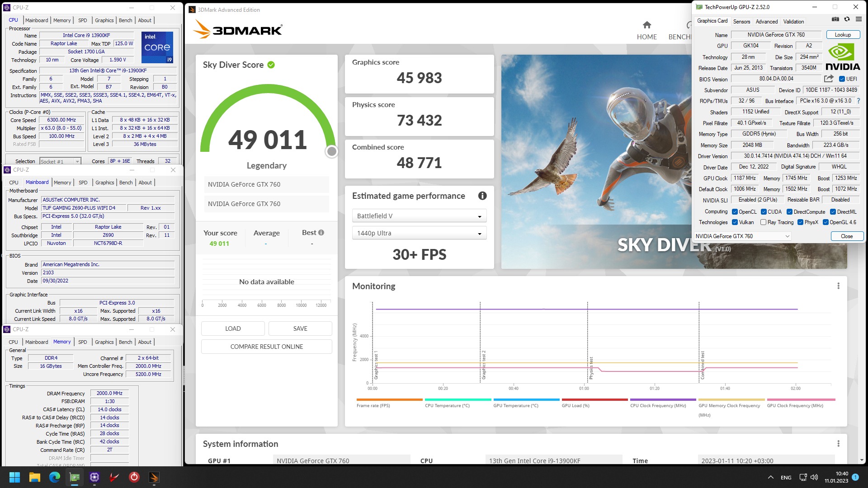The image size is (868, 488).
Task: Click the BIOS export share icon
Action: (829, 79)
